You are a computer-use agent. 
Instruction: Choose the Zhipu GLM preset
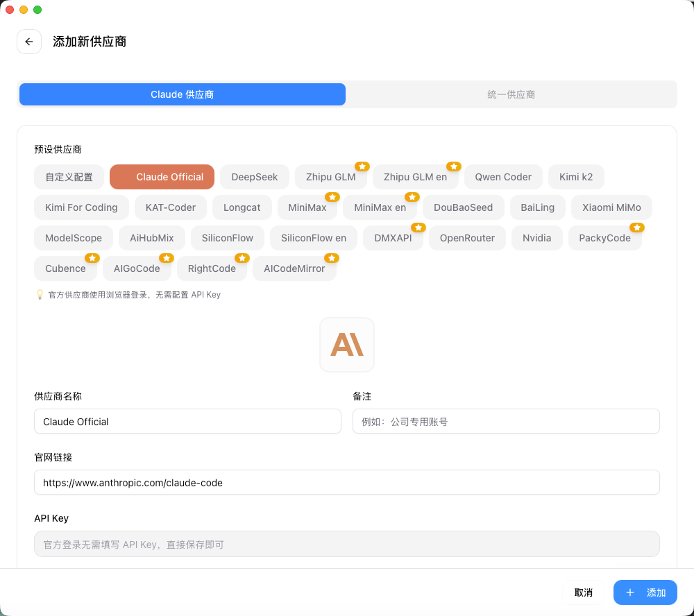(330, 177)
